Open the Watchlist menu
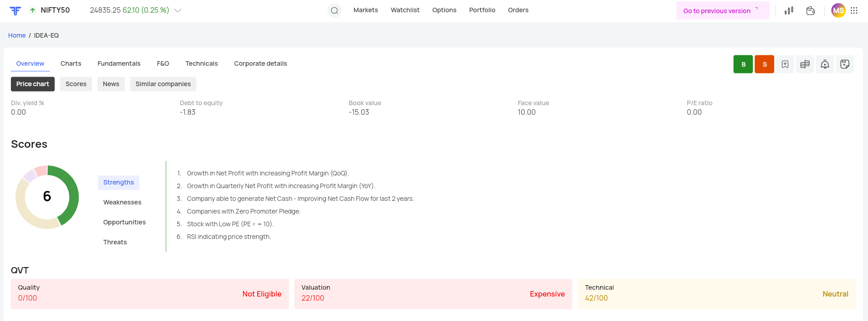This screenshot has width=868, height=321. (x=405, y=10)
